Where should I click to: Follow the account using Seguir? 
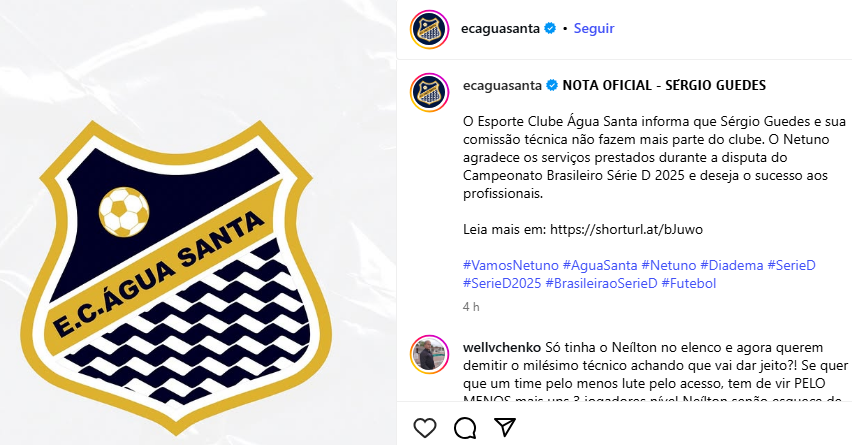tap(594, 28)
